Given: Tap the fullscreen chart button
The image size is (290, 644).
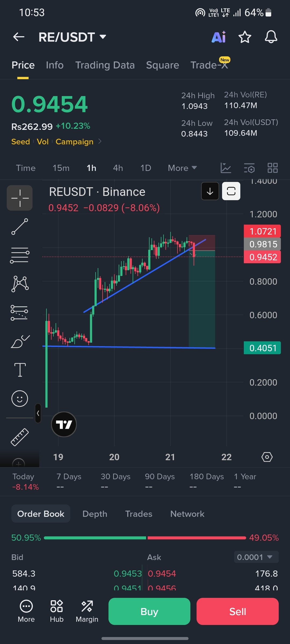Looking at the screenshot, I should (231, 191).
